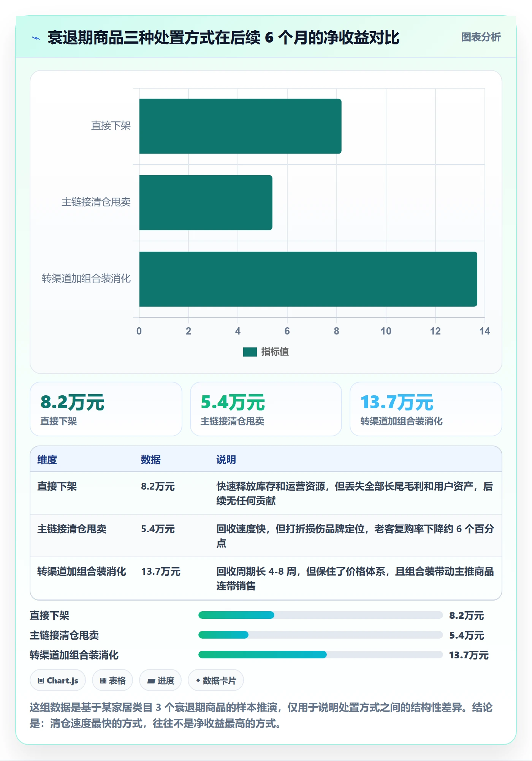Click the description starting 回收速度快

click(355, 536)
